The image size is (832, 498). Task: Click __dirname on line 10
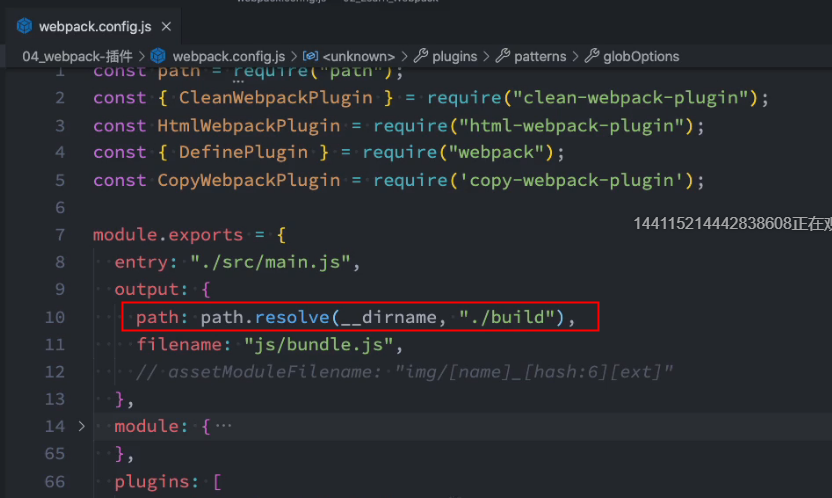coord(388,317)
